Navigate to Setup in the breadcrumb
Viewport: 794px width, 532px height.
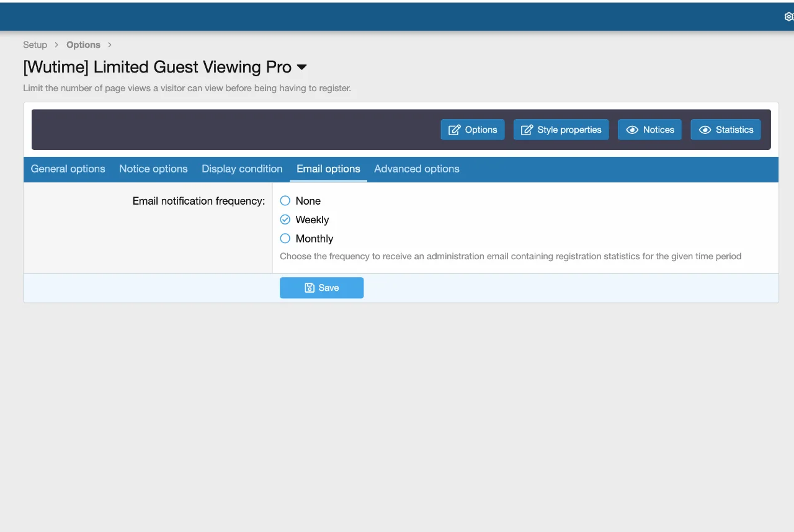35,45
